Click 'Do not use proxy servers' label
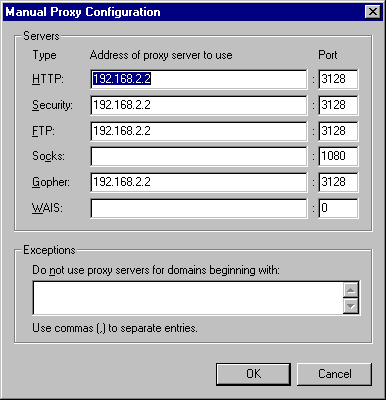 coord(156,270)
